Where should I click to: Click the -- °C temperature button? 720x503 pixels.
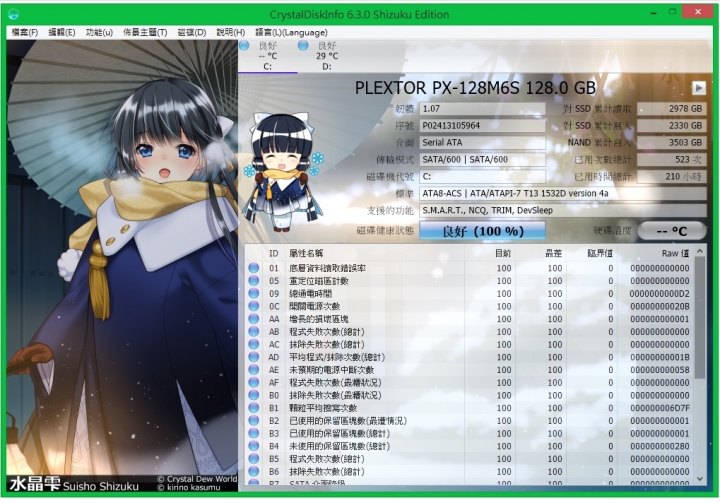(672, 231)
